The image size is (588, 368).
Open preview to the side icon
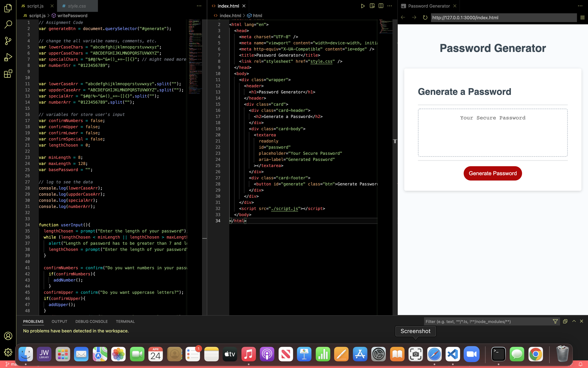click(x=372, y=6)
